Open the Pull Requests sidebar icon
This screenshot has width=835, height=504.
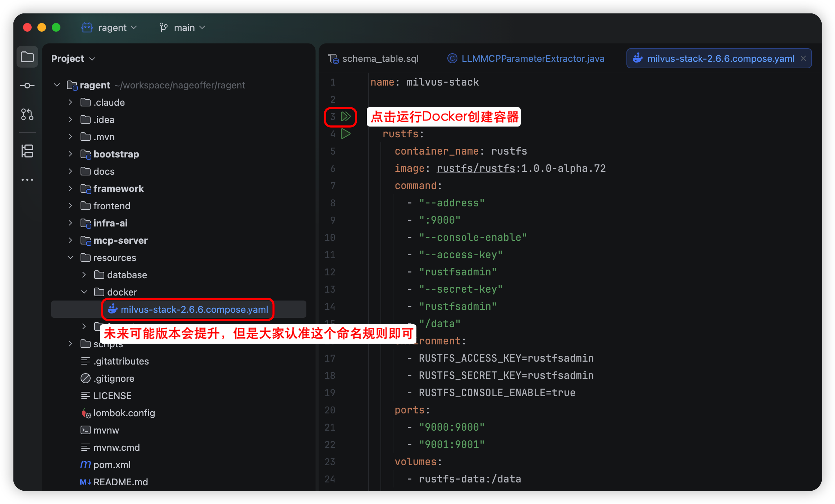pos(27,114)
